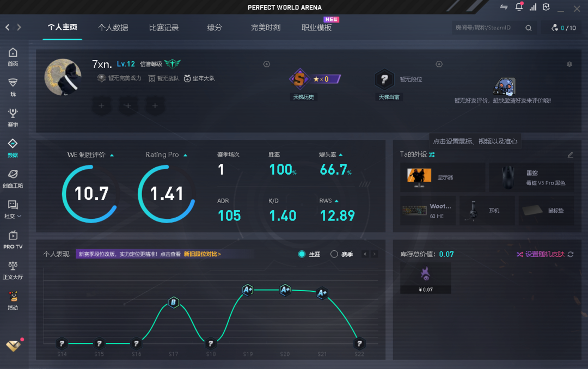Screen dimensions: 588x369
Task: Click the search magnifier icon
Action: 529,28
